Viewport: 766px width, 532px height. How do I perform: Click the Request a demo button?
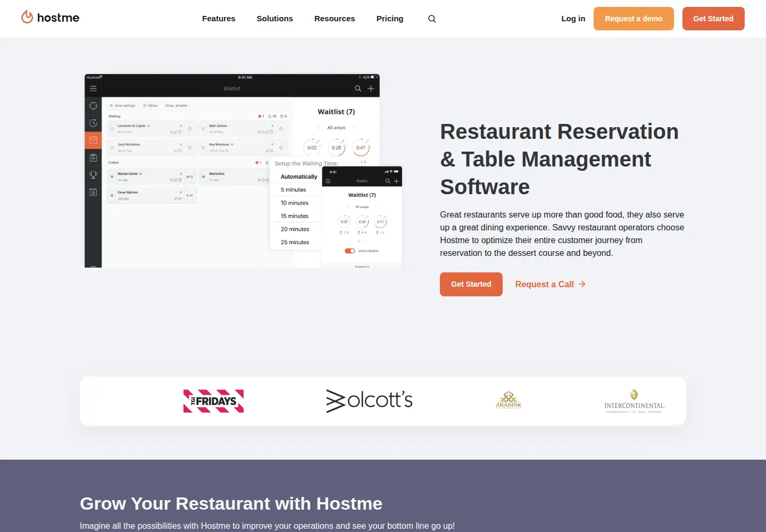(x=634, y=19)
